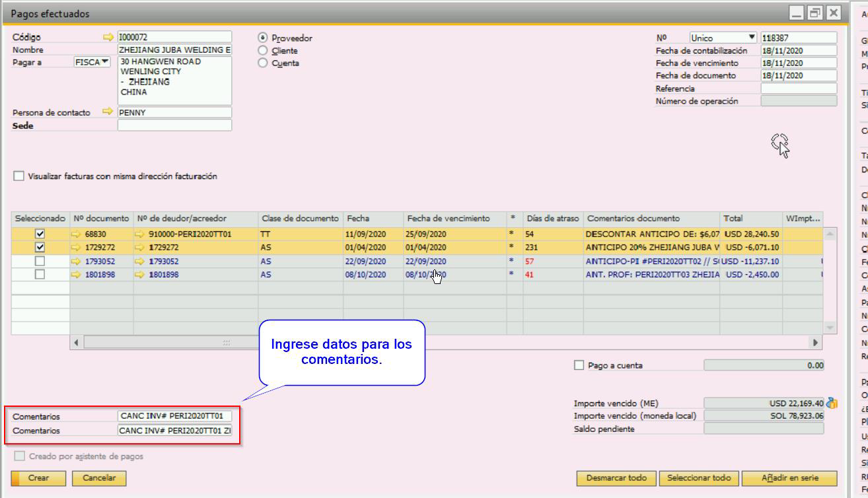This screenshot has width=868, height=498.
Task: Select the Cuenta radio button
Action: pos(263,63)
